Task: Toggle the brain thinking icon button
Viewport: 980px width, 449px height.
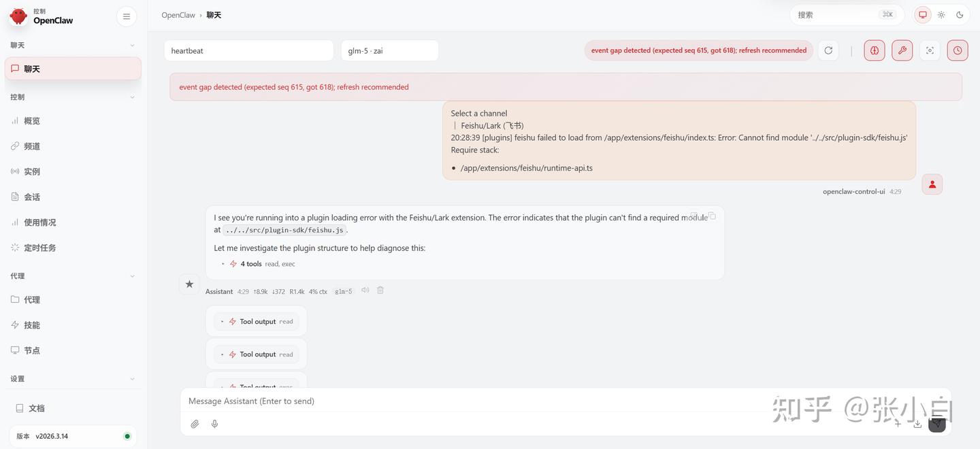Action: [x=875, y=50]
